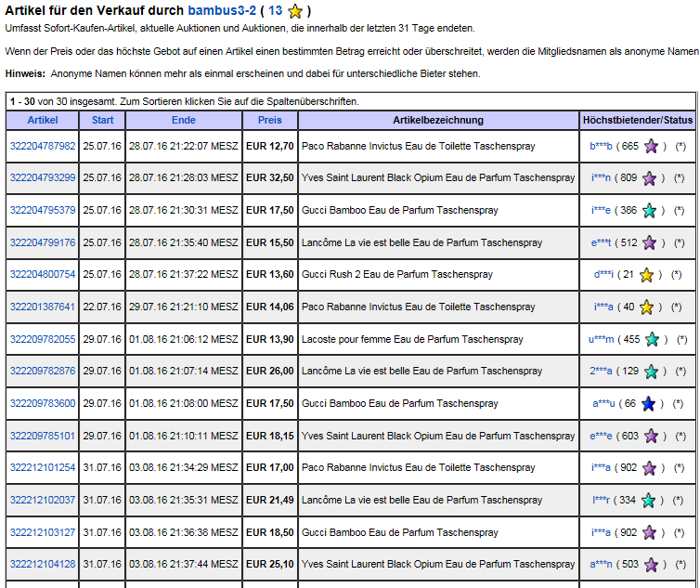Open item 322204795379

coord(43,211)
